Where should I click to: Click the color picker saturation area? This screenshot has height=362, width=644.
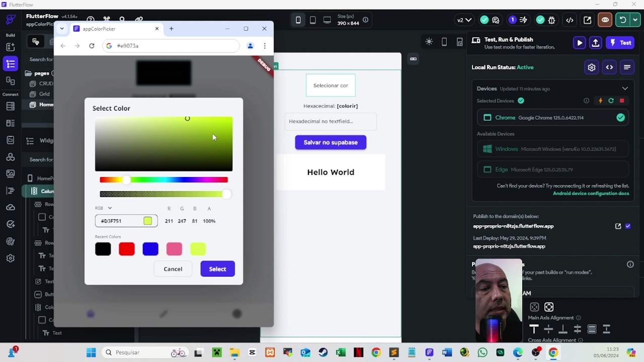(164, 144)
